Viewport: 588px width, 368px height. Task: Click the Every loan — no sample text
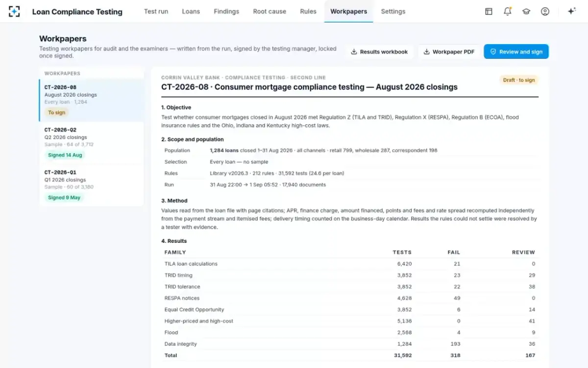239,162
